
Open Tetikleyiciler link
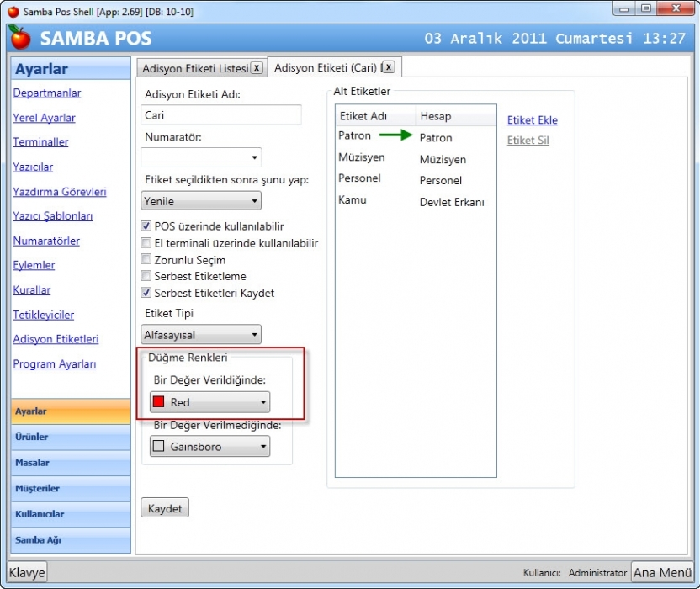43,315
